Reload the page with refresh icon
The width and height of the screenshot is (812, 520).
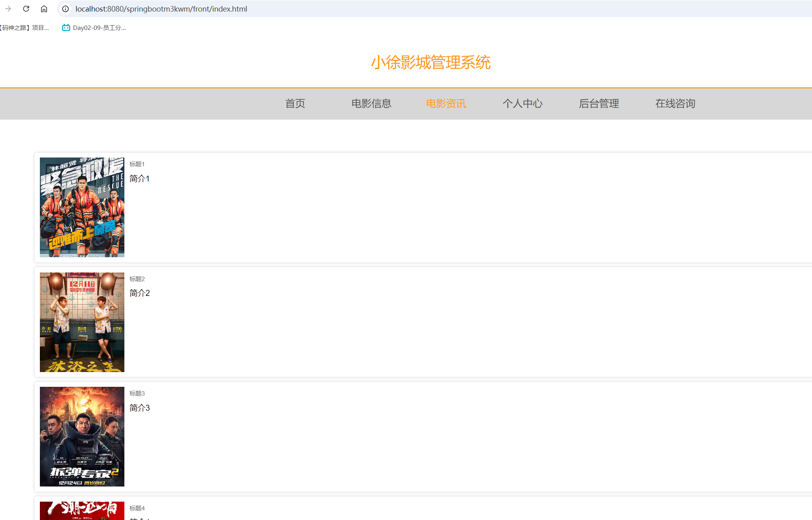point(26,9)
